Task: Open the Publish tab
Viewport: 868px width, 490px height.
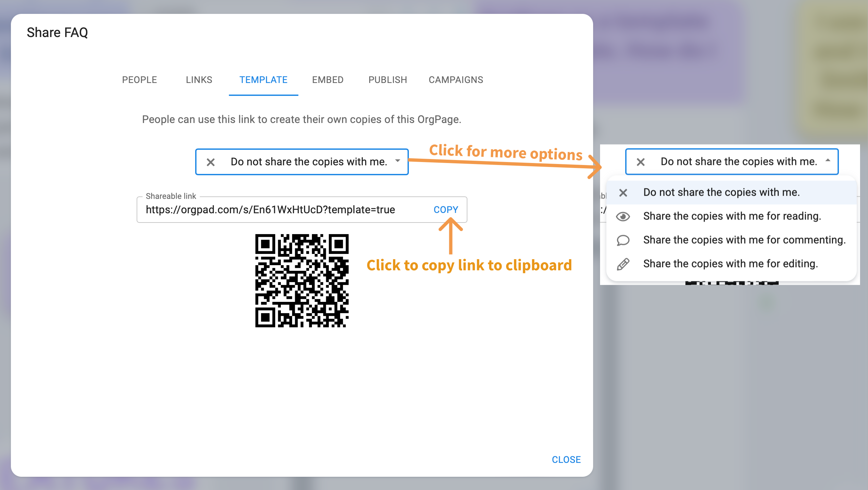Action: (387, 80)
